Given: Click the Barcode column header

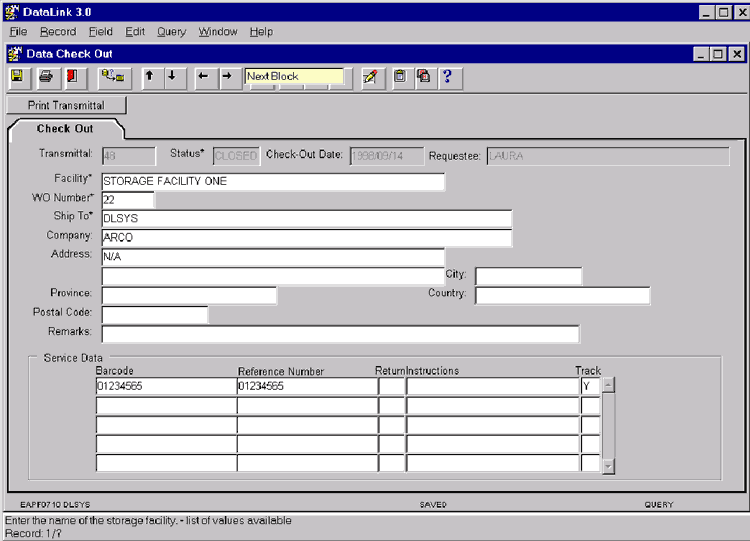Looking at the screenshot, I should [x=114, y=371].
